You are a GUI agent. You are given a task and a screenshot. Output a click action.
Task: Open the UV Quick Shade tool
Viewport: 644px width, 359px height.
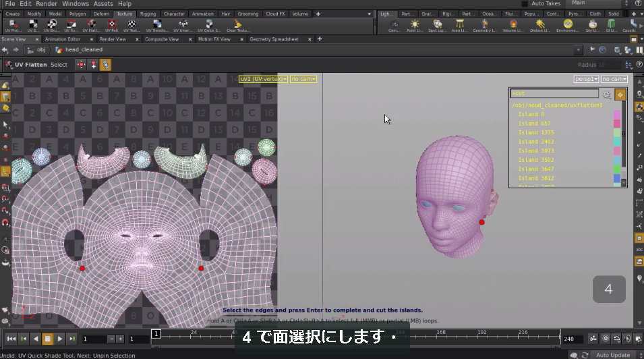coord(209,26)
